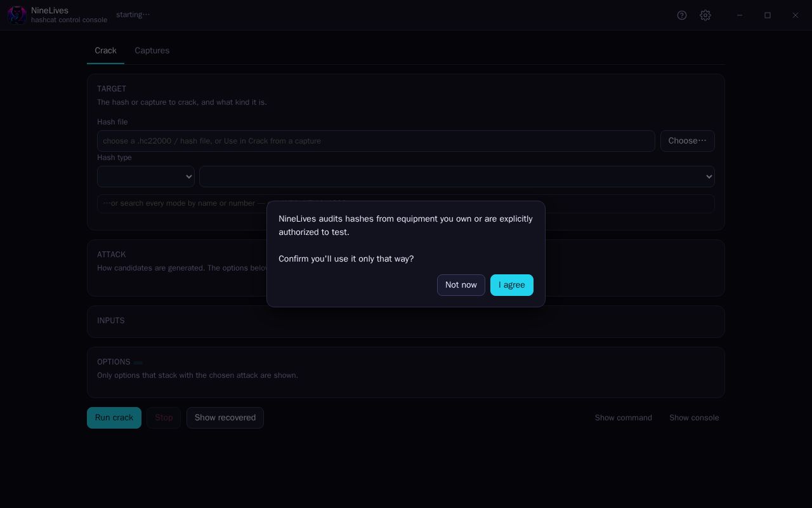
Task: Click the Run crack button
Action: [x=114, y=418]
